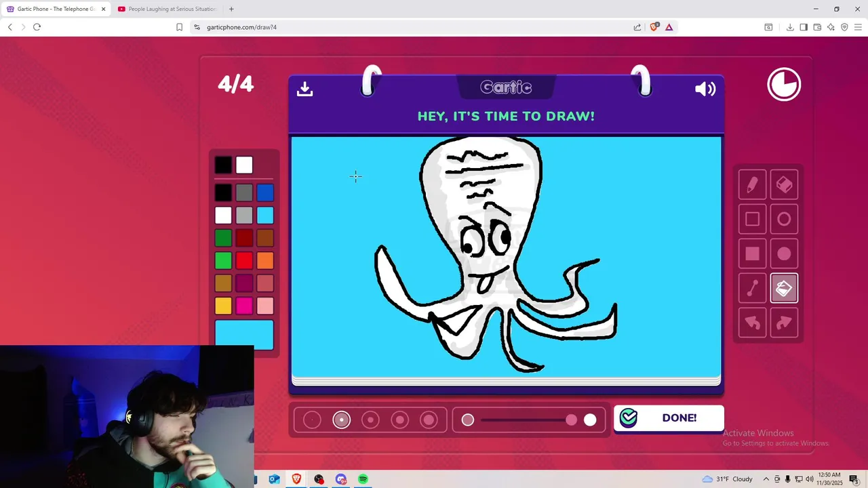Screen dimensions: 868x488
Task: Open Spotify from the taskbar
Action: (363, 479)
